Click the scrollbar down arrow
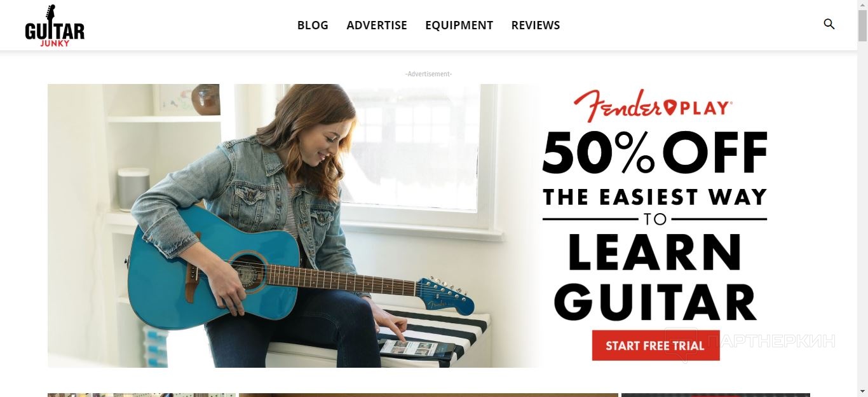 click(862, 391)
